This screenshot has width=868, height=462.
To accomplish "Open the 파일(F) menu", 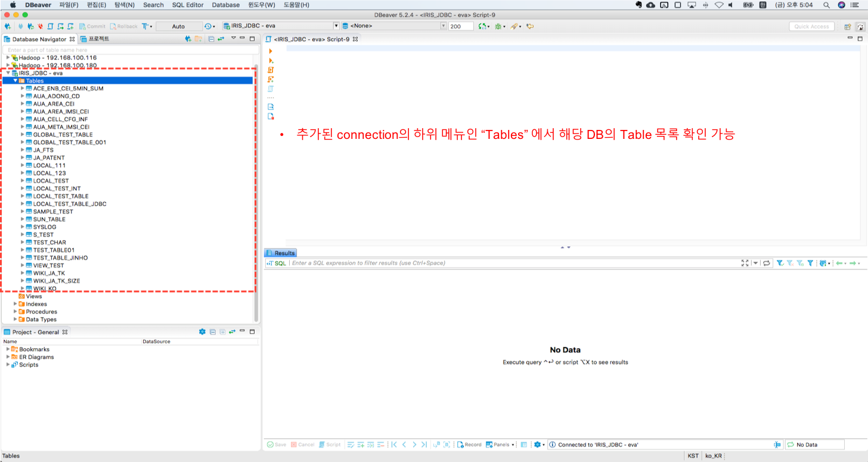I will point(69,5).
